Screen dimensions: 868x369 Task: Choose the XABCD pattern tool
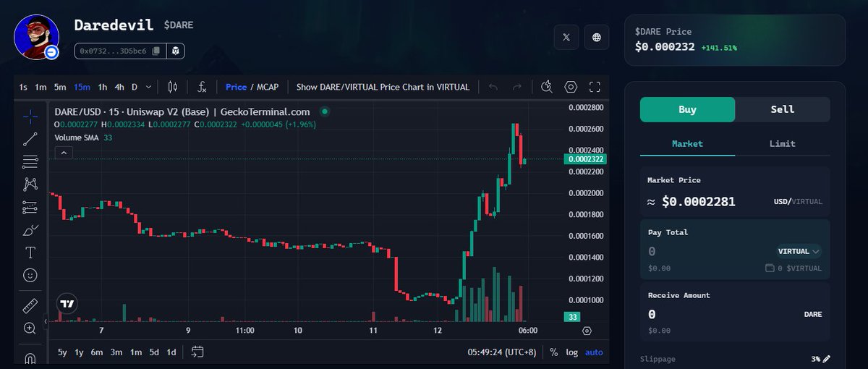click(30, 184)
